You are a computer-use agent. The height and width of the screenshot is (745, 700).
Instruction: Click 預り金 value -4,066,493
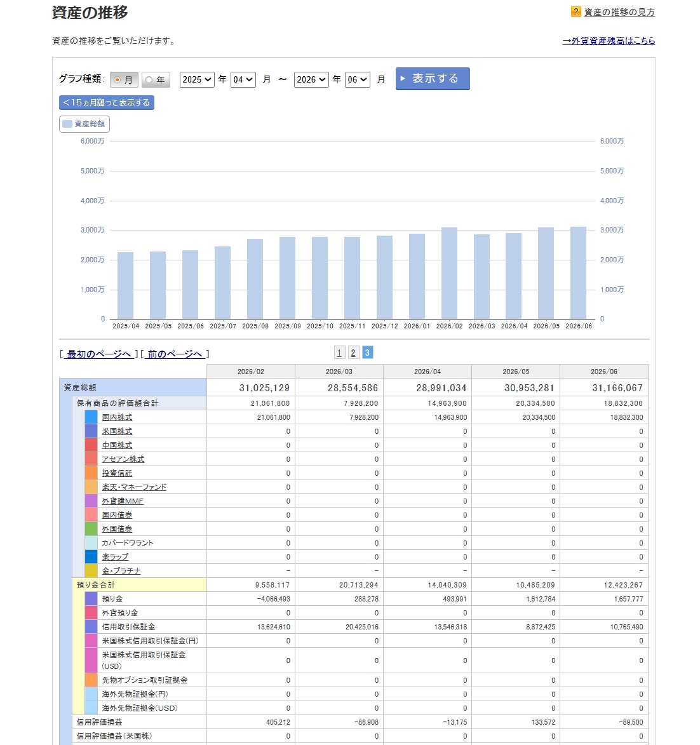click(273, 599)
